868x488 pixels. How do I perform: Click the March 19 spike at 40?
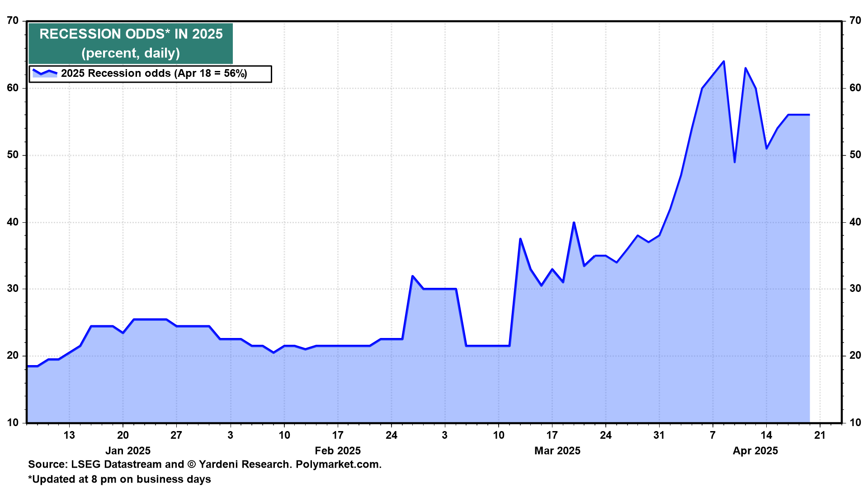pos(574,222)
